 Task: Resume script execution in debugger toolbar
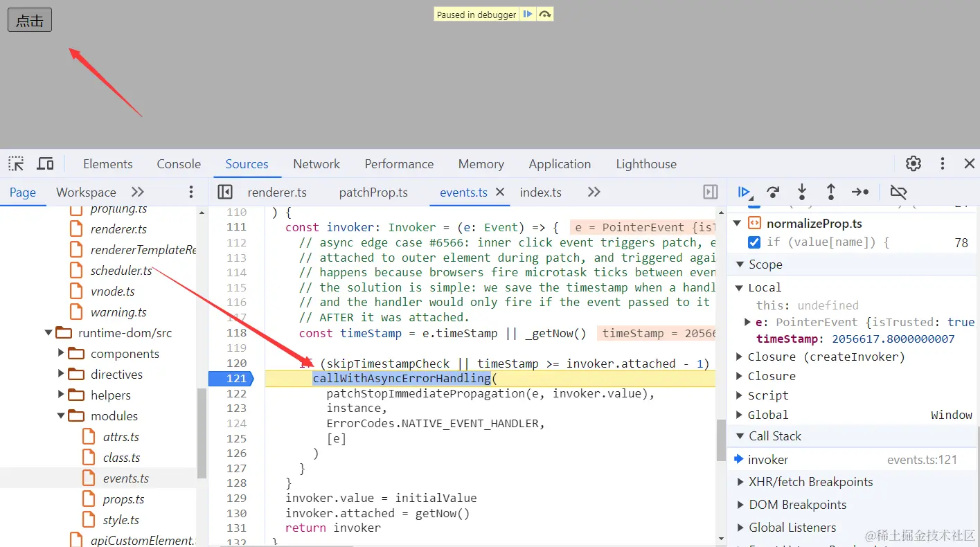[x=745, y=192]
